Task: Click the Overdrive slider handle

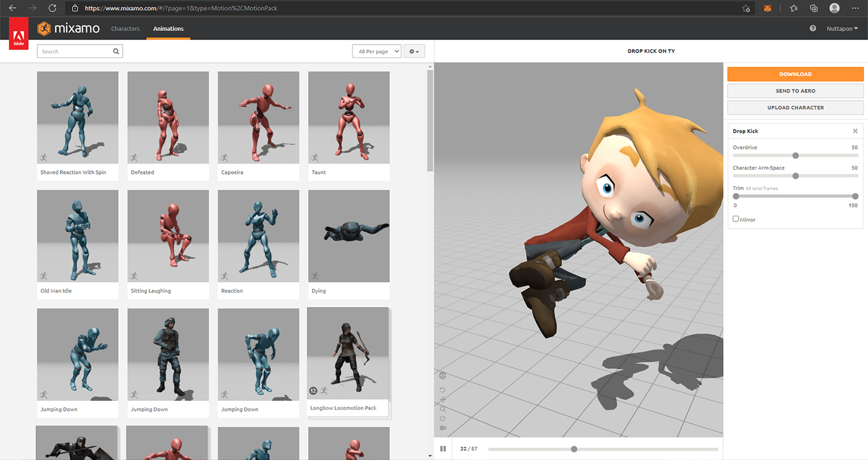Action: pos(796,155)
